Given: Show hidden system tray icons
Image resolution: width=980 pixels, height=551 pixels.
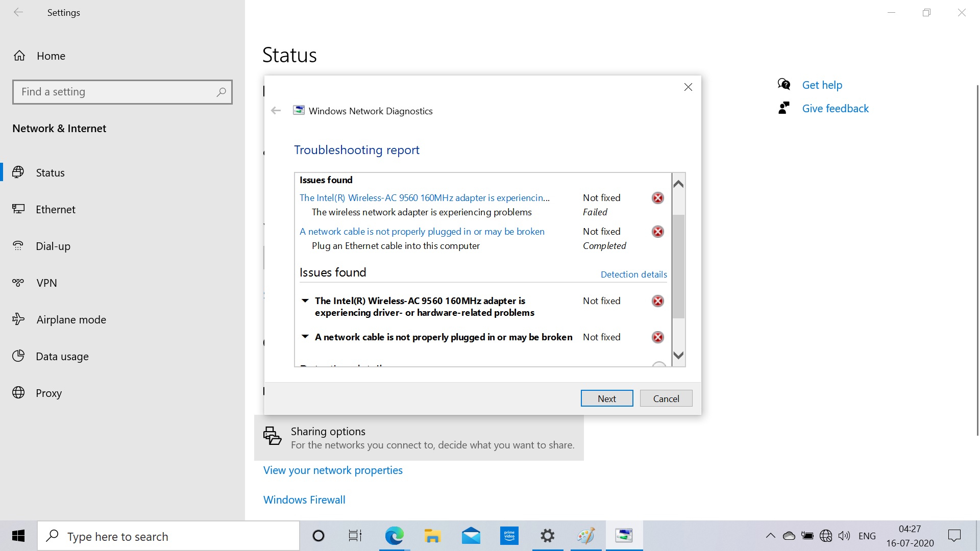Looking at the screenshot, I should point(771,536).
